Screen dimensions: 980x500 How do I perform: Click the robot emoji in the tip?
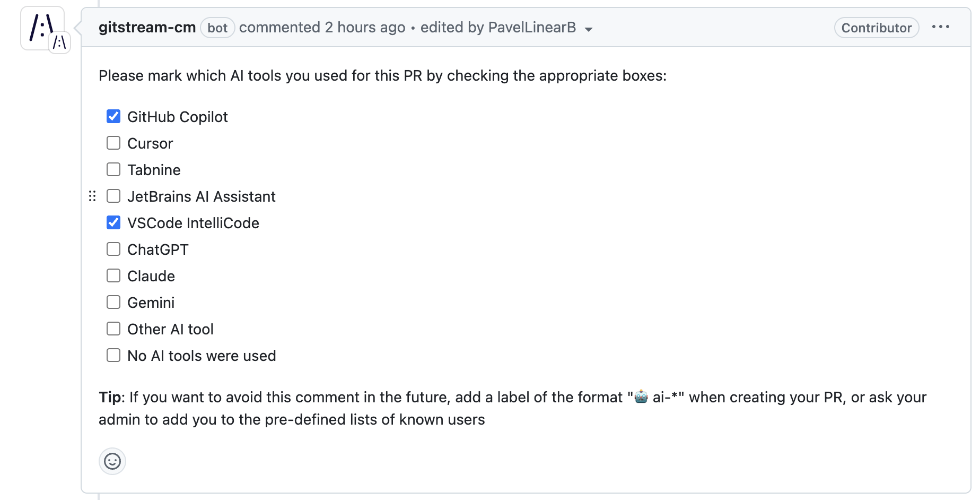click(641, 397)
